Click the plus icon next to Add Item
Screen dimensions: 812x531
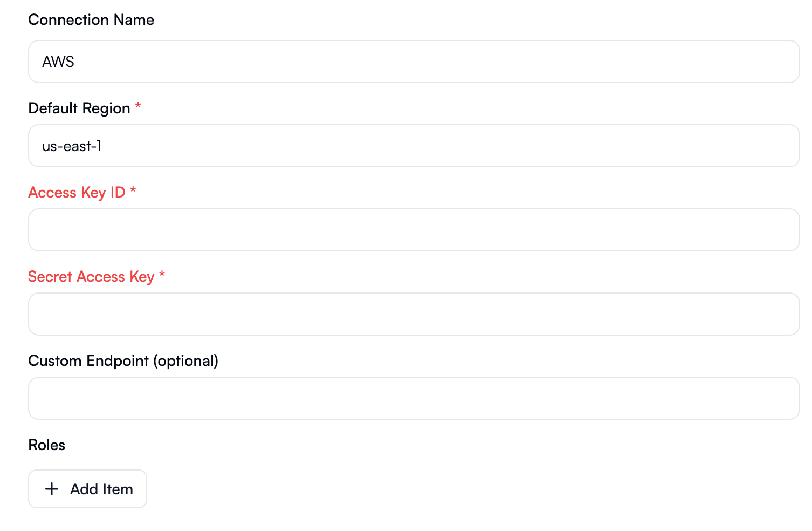[52, 489]
